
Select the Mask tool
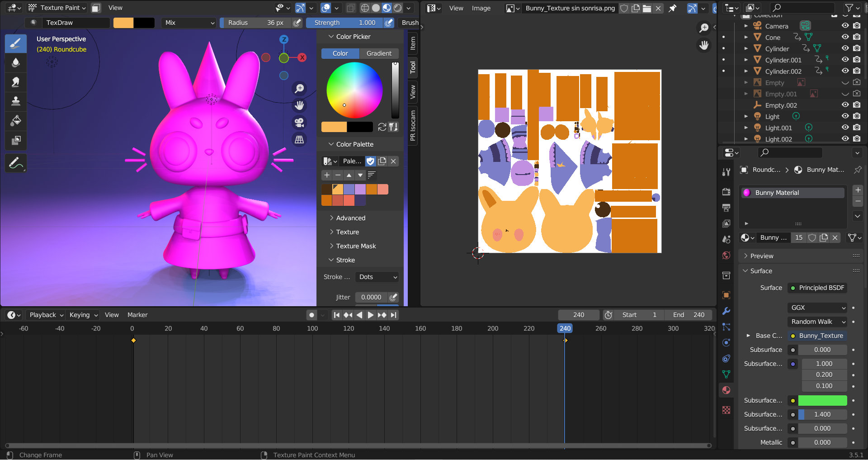[16, 140]
